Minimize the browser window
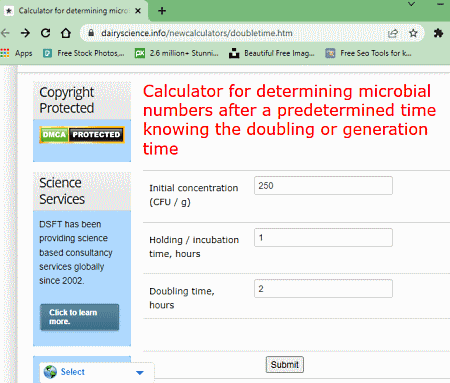The image size is (450, 383). click(440, 4)
